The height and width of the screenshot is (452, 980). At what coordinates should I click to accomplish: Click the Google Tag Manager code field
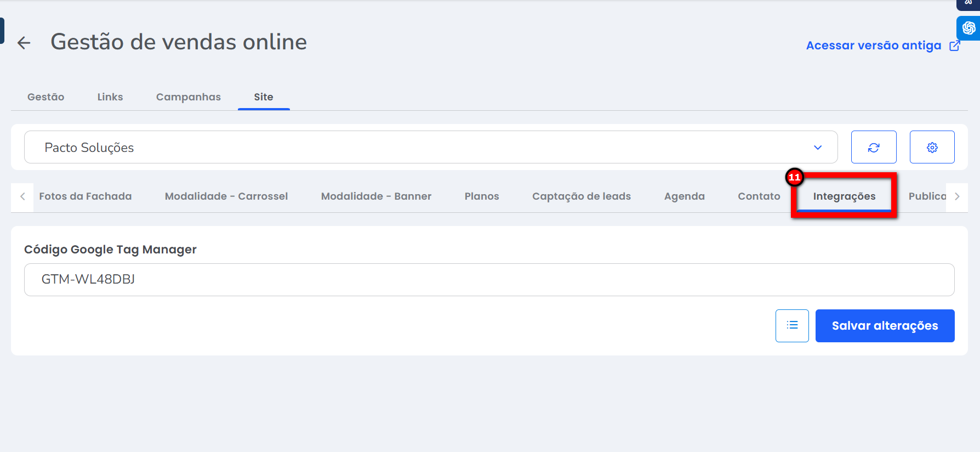[x=489, y=280]
